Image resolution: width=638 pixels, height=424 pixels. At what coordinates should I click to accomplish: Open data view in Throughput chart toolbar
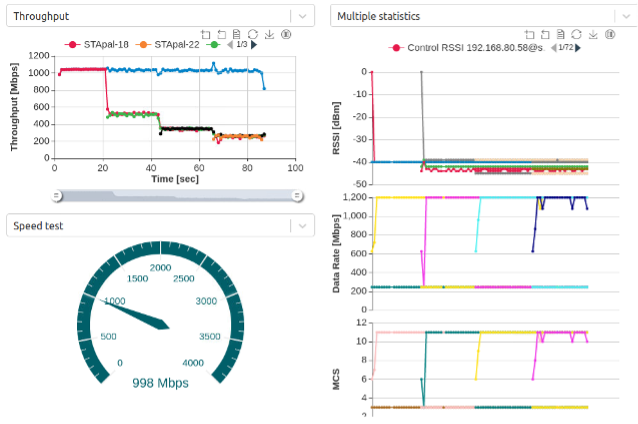(x=238, y=33)
